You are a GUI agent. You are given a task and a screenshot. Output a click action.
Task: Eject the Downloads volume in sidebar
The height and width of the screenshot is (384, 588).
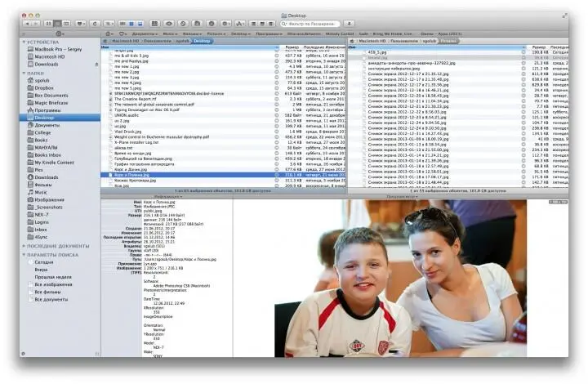(x=96, y=65)
